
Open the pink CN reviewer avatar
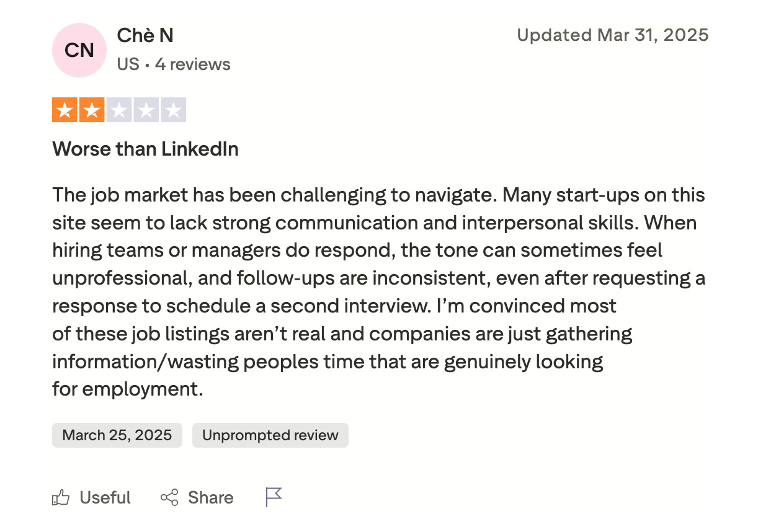tap(79, 50)
